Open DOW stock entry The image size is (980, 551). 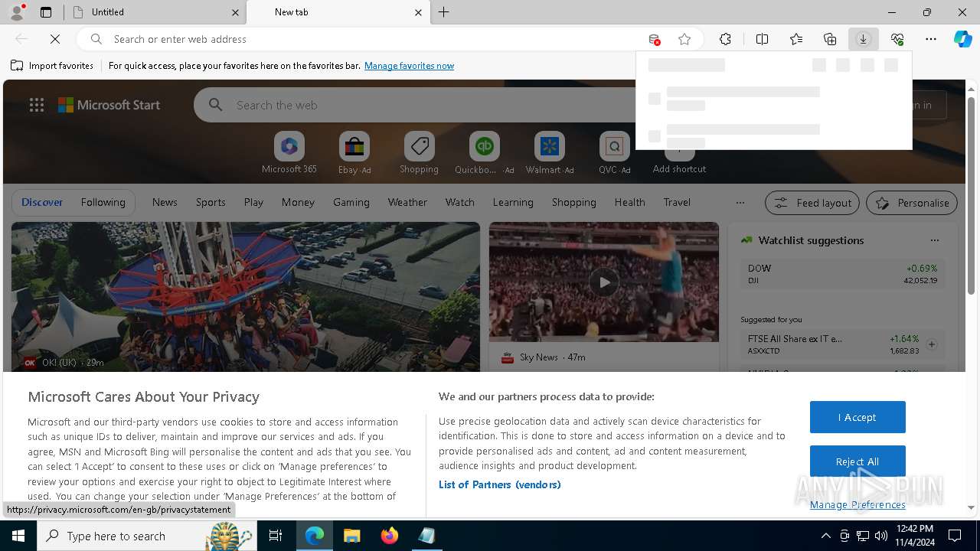842,275
